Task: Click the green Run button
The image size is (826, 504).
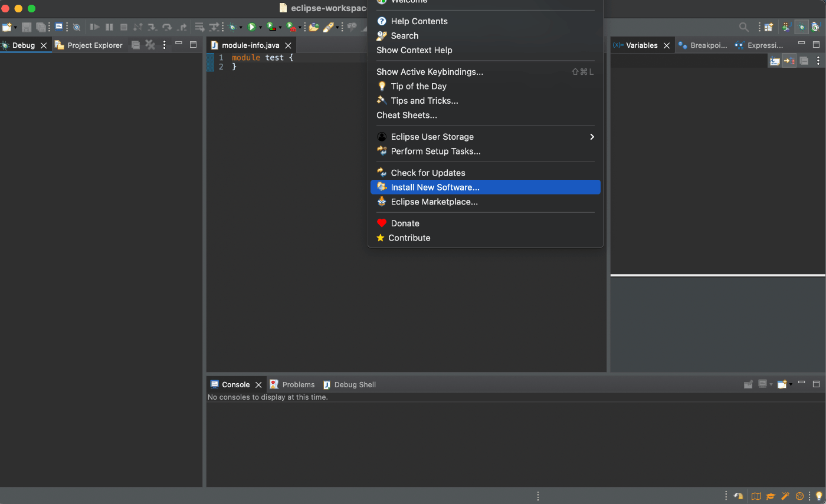Action: (x=251, y=27)
